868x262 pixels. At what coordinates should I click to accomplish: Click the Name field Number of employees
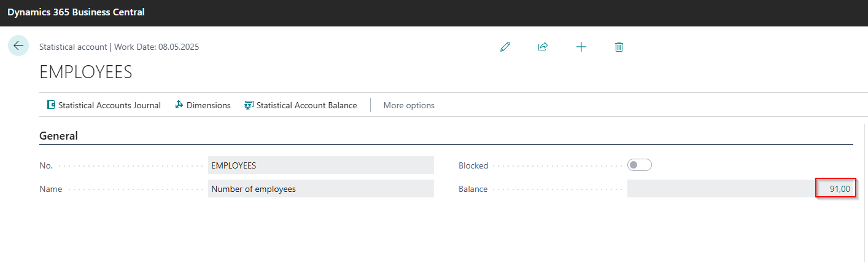[x=321, y=189]
